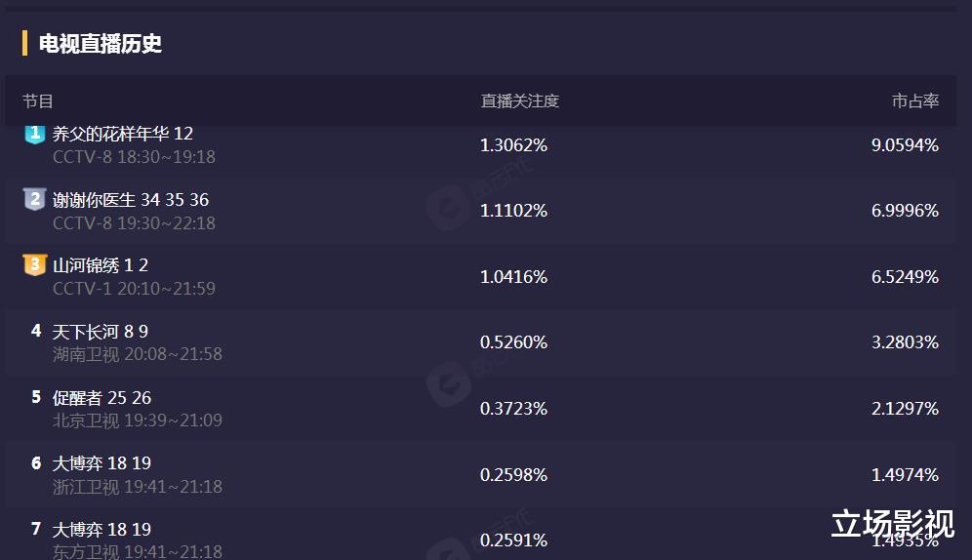Open the 山河锦绣 1 2 program
The height and width of the screenshot is (560, 972).
pyautogui.click(x=101, y=265)
